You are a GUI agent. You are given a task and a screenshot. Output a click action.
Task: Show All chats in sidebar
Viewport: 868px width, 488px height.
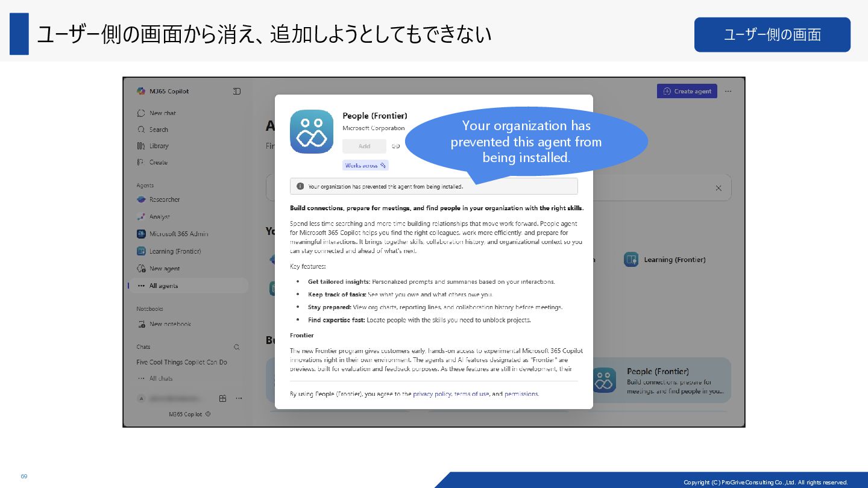[x=155, y=378]
